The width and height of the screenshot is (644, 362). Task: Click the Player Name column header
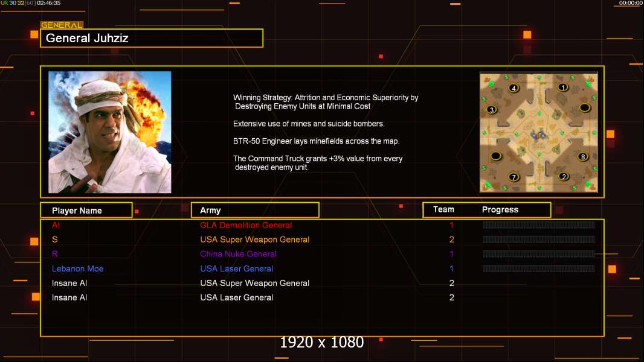coord(86,211)
